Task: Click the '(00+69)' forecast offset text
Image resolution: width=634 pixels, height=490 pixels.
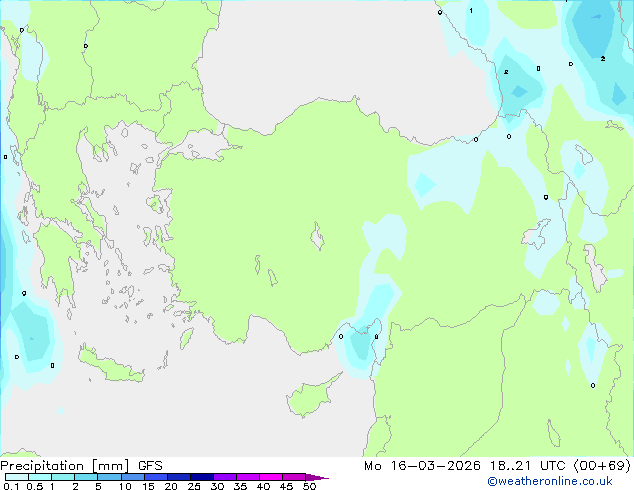Action: (x=602, y=466)
